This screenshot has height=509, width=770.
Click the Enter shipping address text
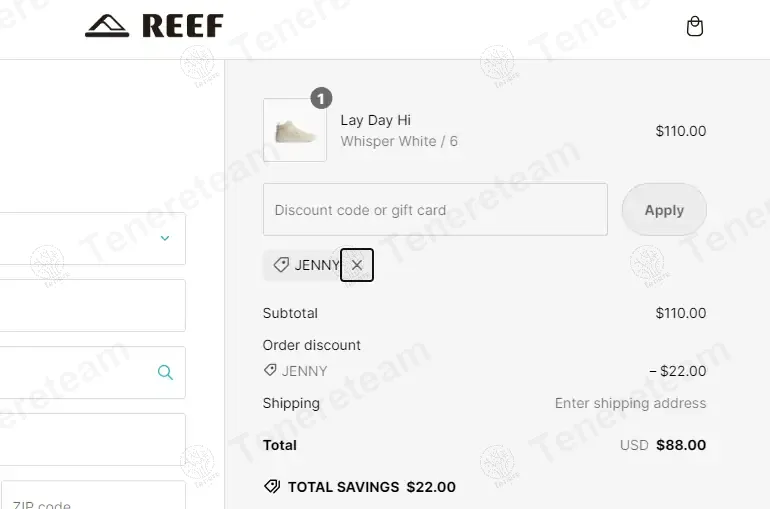[x=630, y=403]
